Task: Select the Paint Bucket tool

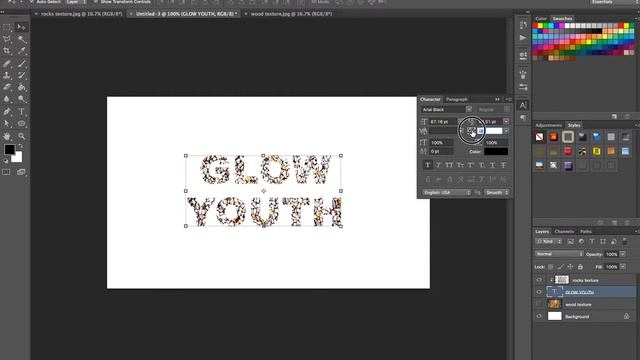Action: coord(22,87)
